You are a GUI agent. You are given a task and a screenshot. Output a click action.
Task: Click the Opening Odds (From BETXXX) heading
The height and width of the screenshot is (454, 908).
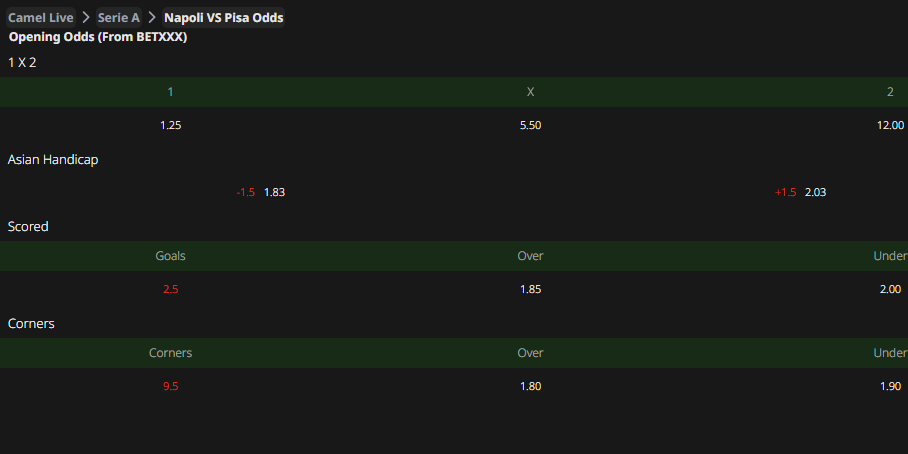pyautogui.click(x=98, y=37)
